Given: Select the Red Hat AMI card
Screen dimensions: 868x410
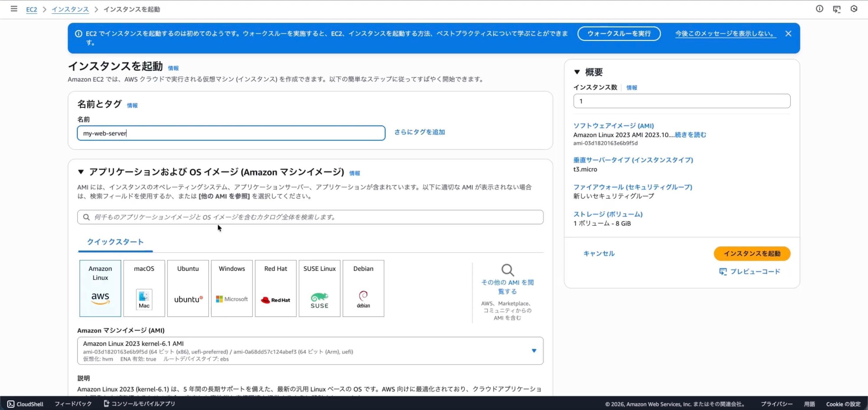Looking at the screenshot, I should pos(275,288).
